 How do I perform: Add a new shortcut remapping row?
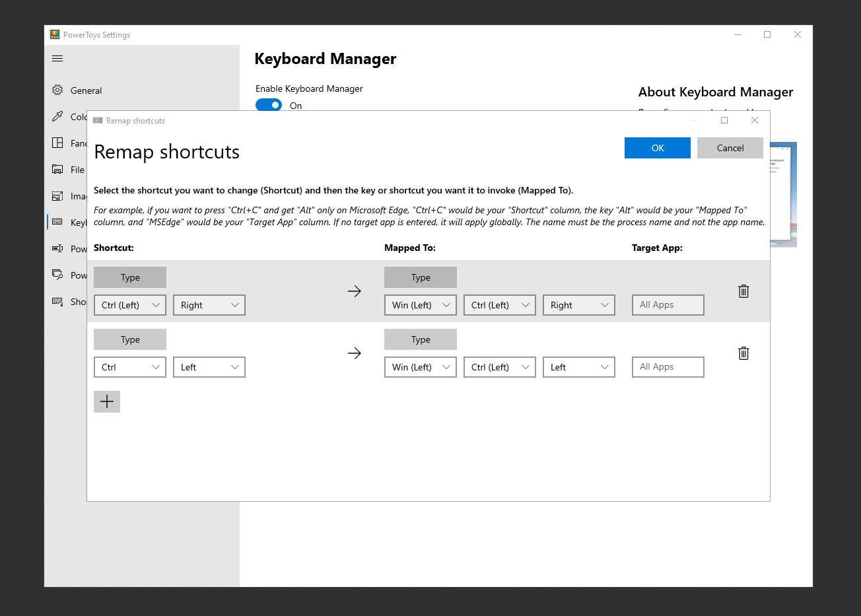(107, 401)
